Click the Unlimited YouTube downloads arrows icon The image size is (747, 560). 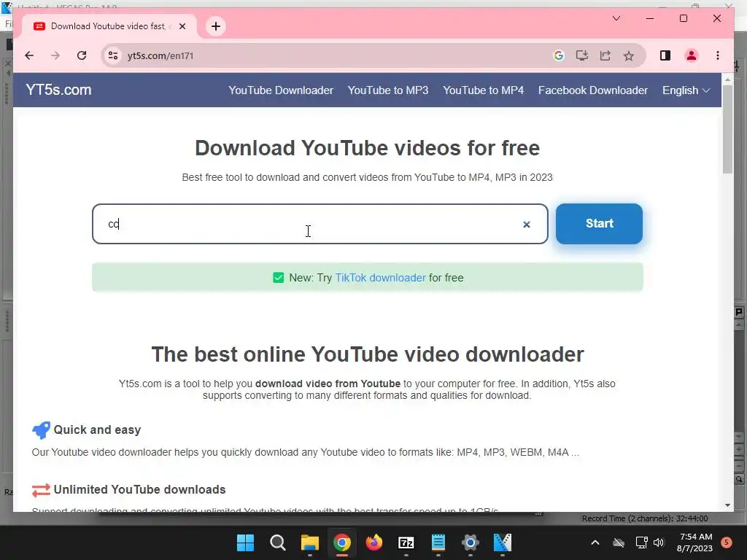point(41,490)
